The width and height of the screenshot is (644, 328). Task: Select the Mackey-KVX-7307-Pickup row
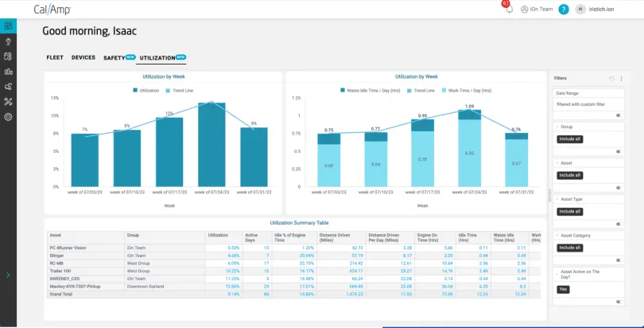tap(293, 287)
